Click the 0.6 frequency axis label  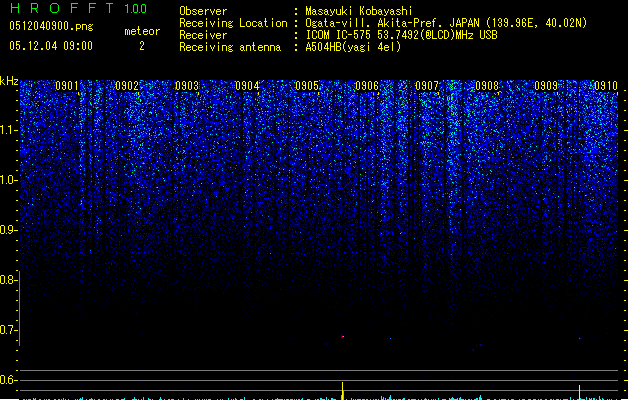8,380
